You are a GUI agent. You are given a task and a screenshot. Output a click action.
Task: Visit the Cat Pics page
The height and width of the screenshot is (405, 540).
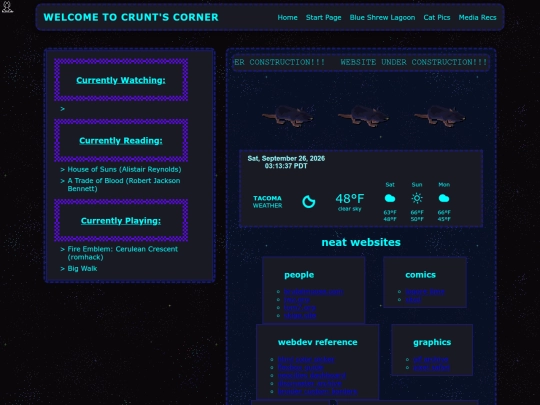437,18
